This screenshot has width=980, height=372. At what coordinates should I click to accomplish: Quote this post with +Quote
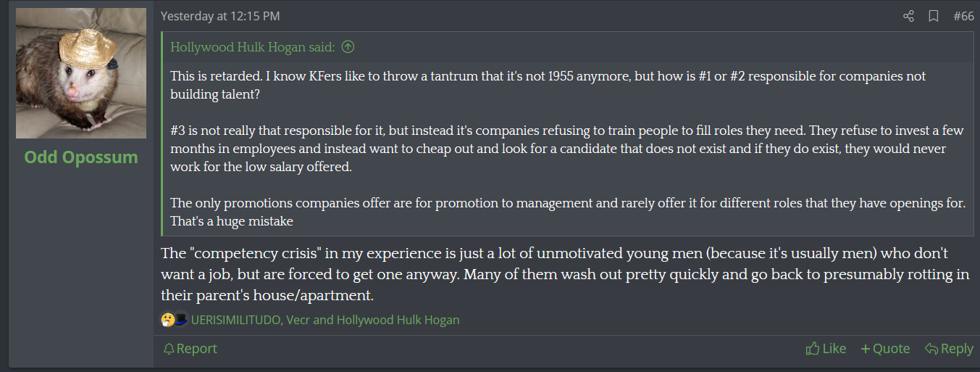pos(885,349)
